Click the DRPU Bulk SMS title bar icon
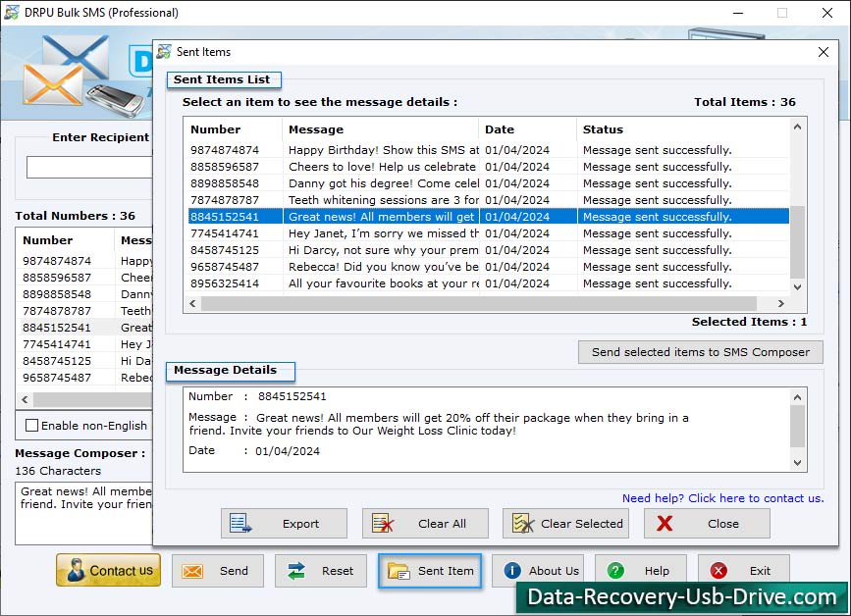The image size is (851, 616). [12, 12]
